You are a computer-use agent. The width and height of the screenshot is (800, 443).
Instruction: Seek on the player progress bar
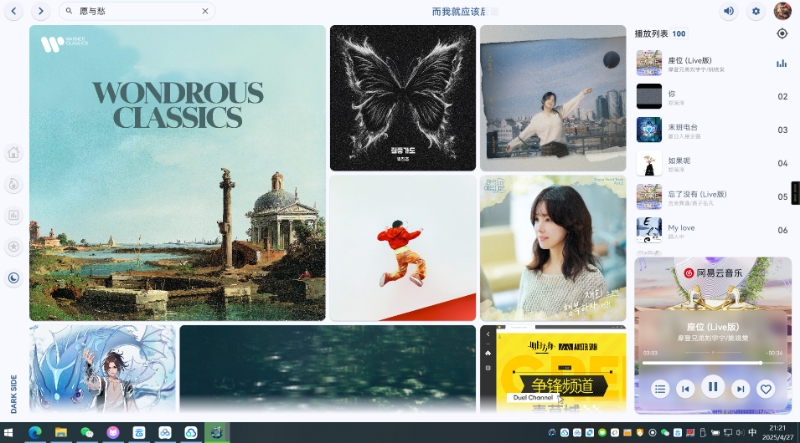click(713, 363)
